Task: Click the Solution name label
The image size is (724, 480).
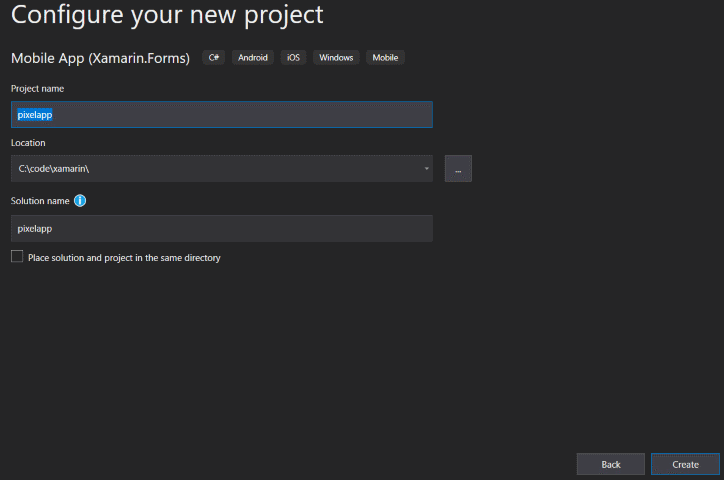Action: point(40,201)
